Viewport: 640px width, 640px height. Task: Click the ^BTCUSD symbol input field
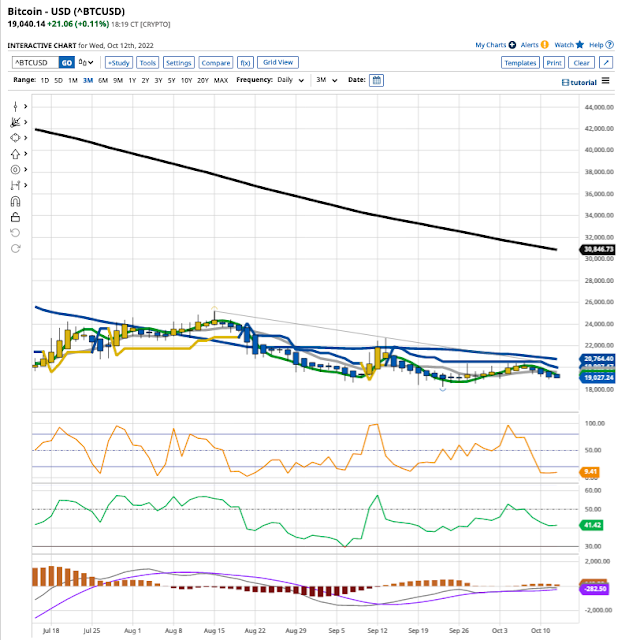[x=36, y=63]
